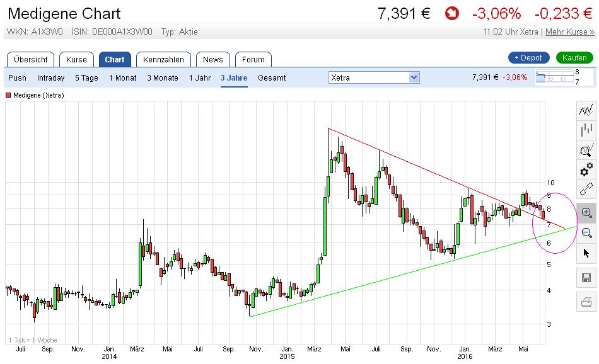Click the ISIN: DE000A1X3W00 text

point(112,31)
